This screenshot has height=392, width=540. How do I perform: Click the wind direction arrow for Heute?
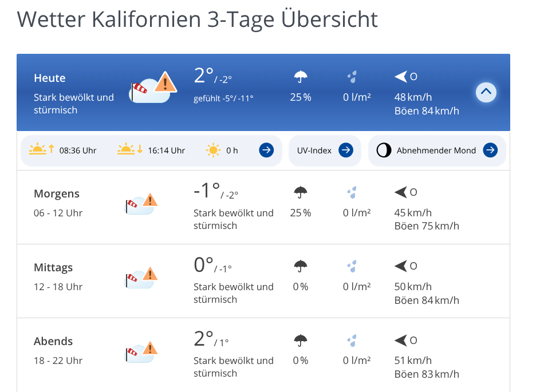click(x=401, y=77)
